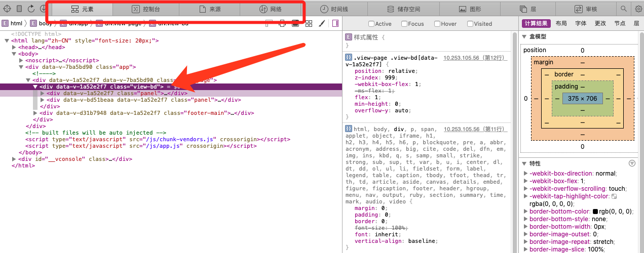Viewport: 644px width, 253px height.
Task: Enable the Active pseudo-class checkbox
Action: [x=371, y=24]
